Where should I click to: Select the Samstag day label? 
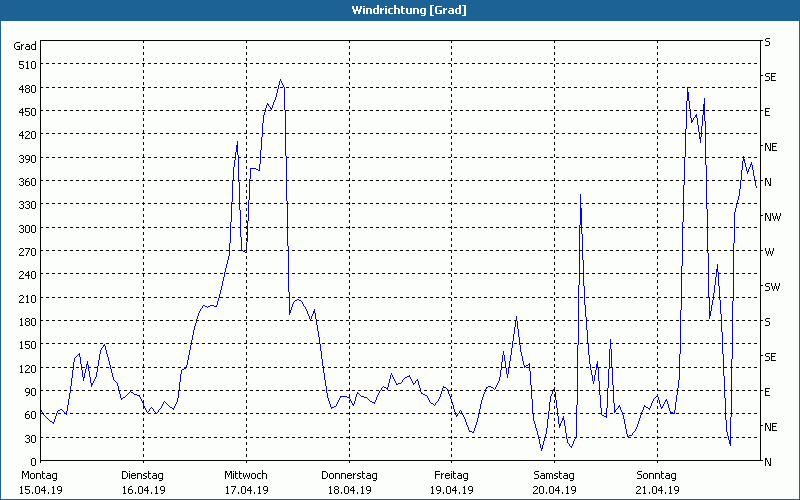pyautogui.click(x=554, y=475)
